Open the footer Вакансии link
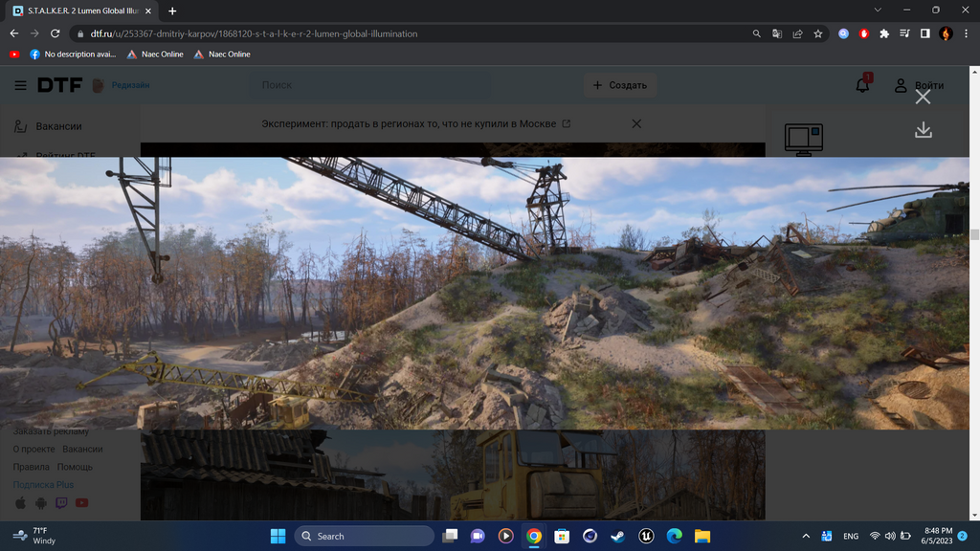Image resolution: width=980 pixels, height=551 pixels. tap(82, 450)
